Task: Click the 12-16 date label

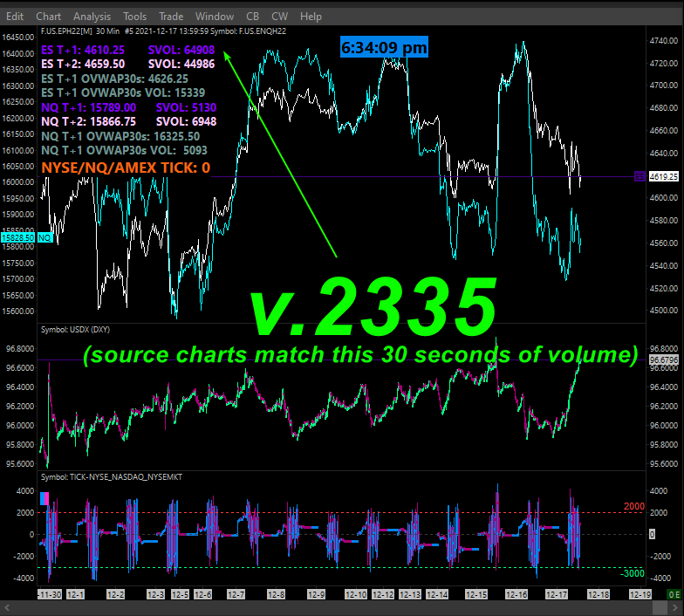Action: point(516,594)
